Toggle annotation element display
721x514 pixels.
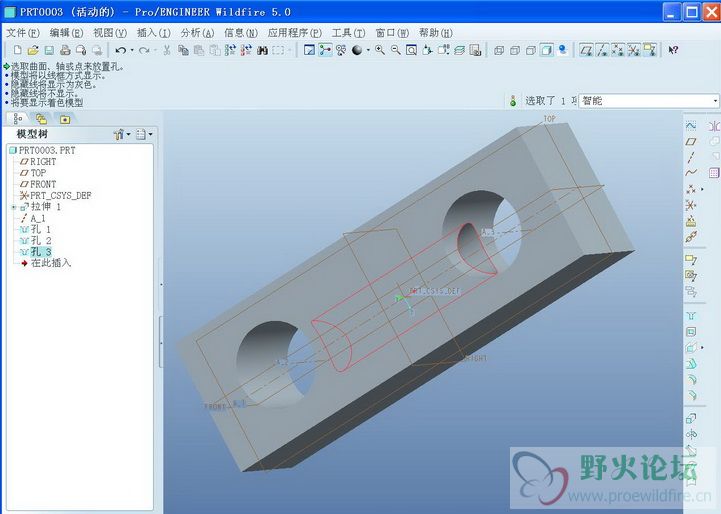click(650, 50)
